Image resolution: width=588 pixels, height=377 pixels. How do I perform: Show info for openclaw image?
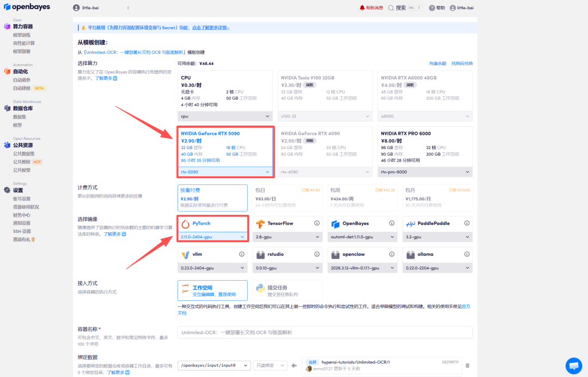tap(392, 255)
